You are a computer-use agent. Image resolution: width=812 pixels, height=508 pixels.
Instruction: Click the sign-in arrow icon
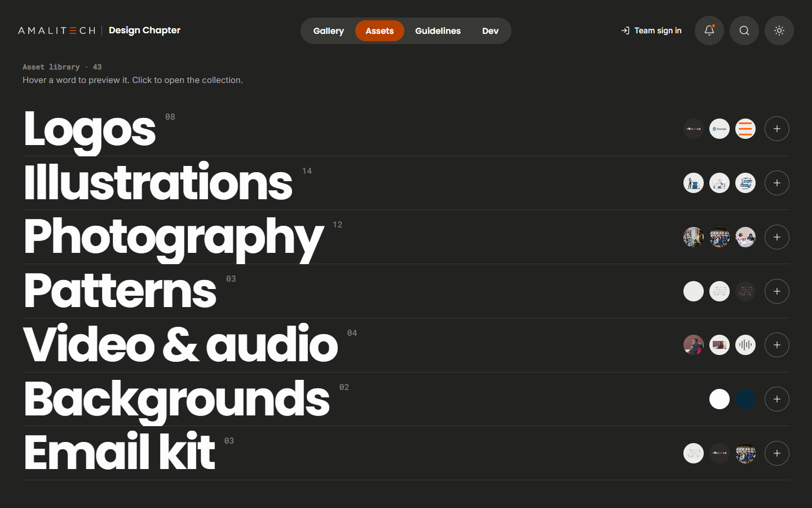point(625,30)
